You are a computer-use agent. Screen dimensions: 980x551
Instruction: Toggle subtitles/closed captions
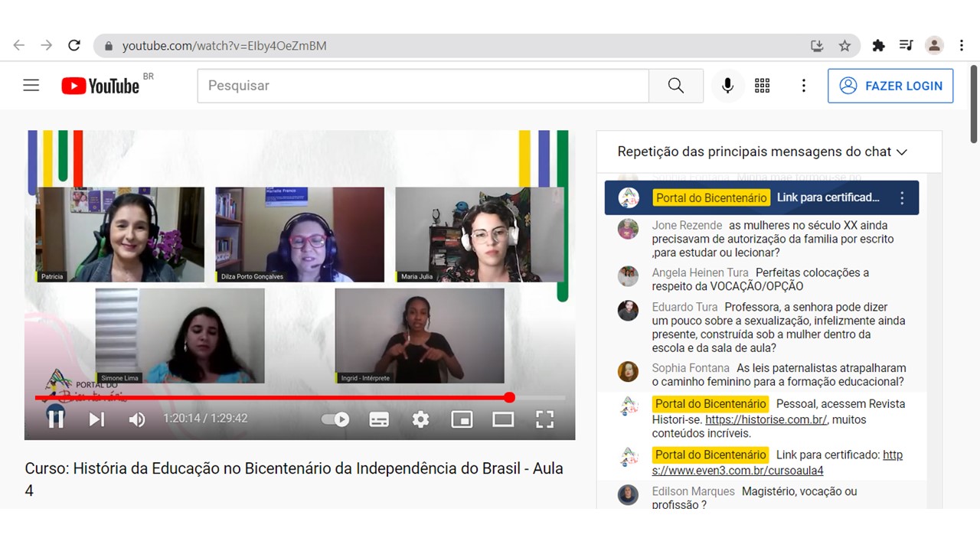pyautogui.click(x=379, y=419)
